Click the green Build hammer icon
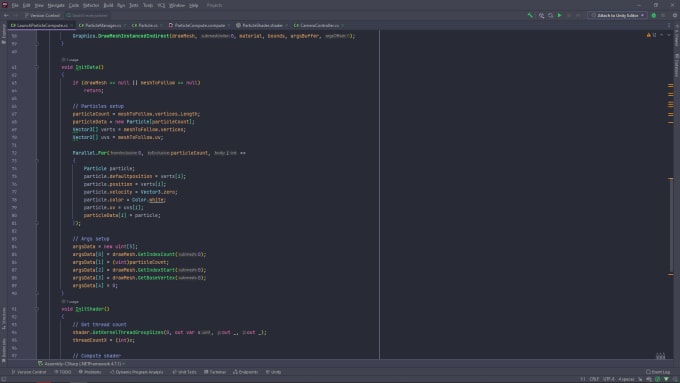This screenshot has width=680, height=383. tap(530, 15)
